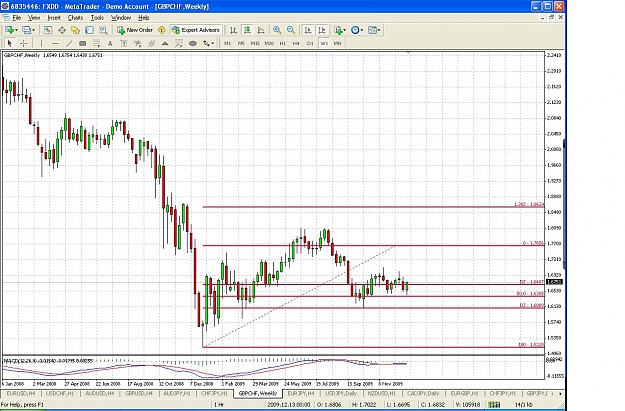Open the Help menu
Screen dimensions: 625x411
pos(143,18)
